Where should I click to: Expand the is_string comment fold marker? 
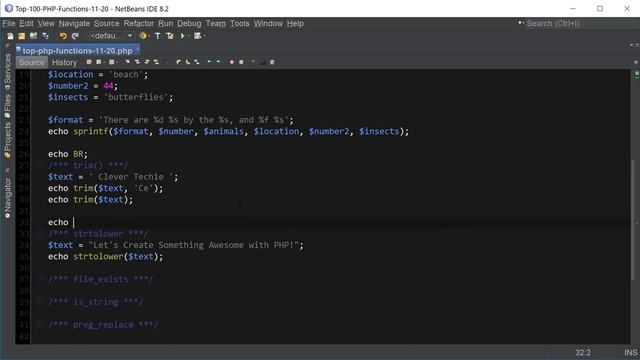(40, 302)
